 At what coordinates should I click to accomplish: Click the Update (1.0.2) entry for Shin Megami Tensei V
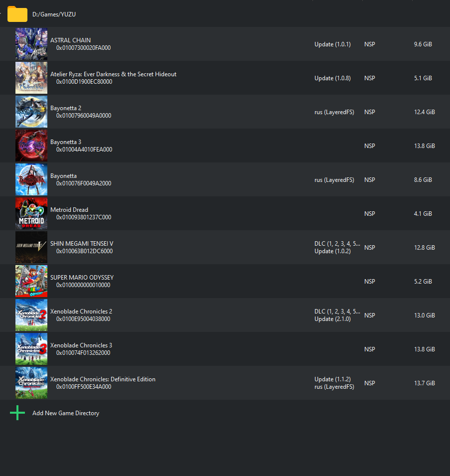pyautogui.click(x=332, y=251)
